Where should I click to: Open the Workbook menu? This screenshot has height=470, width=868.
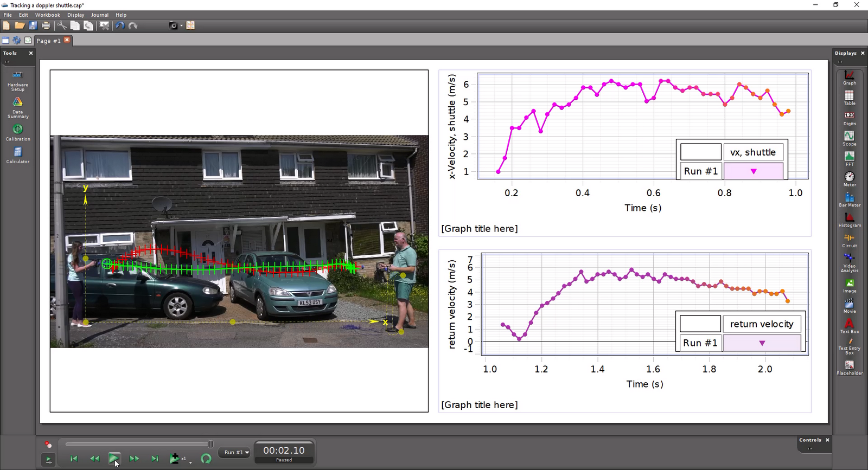pos(48,15)
